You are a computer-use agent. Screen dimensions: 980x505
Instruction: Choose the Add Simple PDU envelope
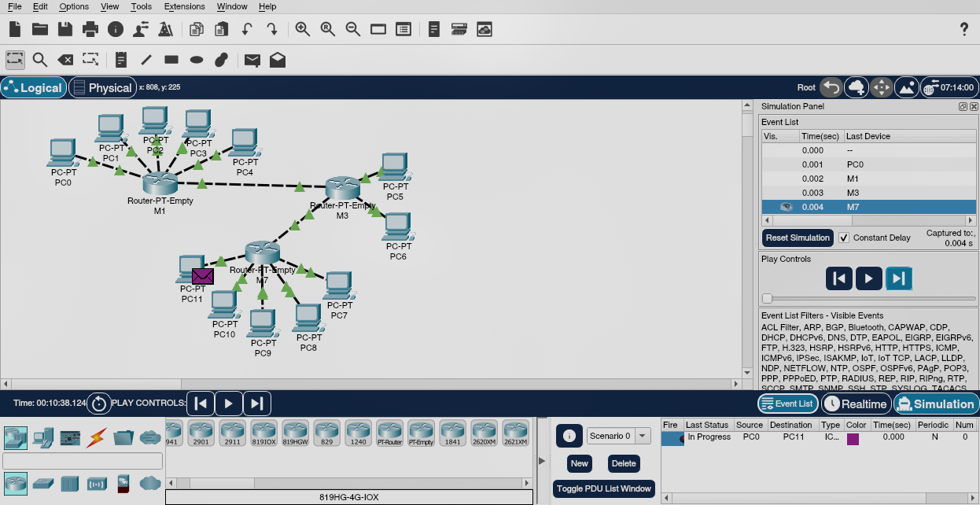click(252, 59)
